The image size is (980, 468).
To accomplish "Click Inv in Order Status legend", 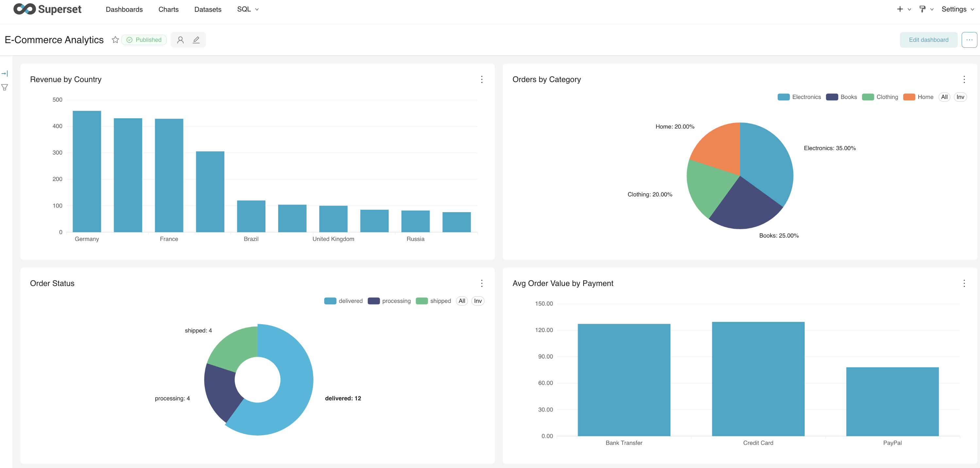I will [x=478, y=301].
